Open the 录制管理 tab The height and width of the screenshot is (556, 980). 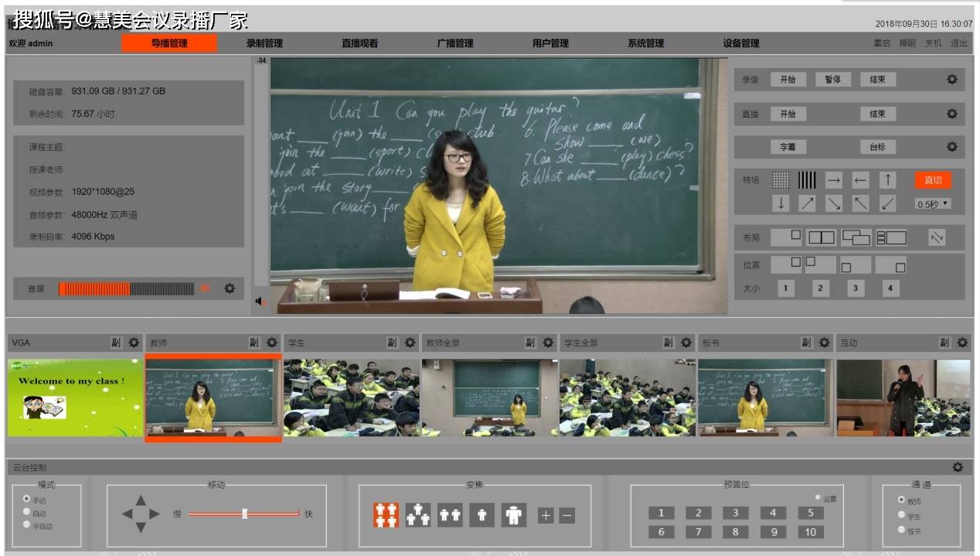point(264,43)
